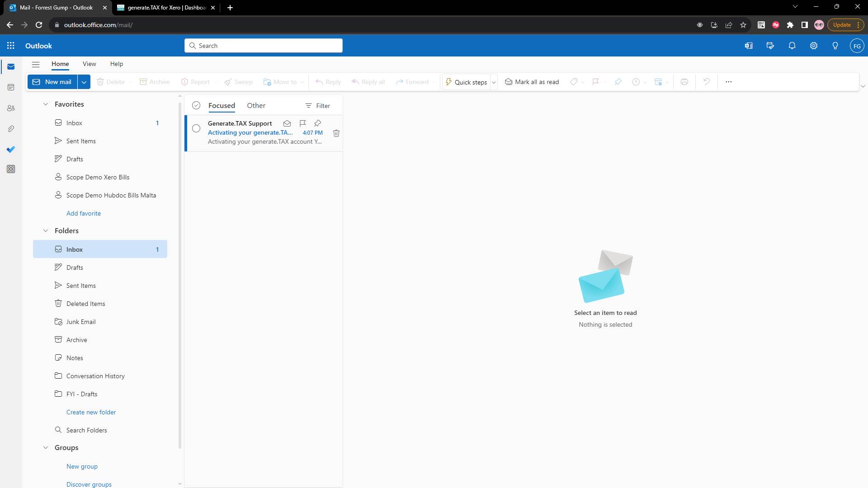Screen dimensions: 868x488
Task: Open the People contacts icon
Action: 11,108
